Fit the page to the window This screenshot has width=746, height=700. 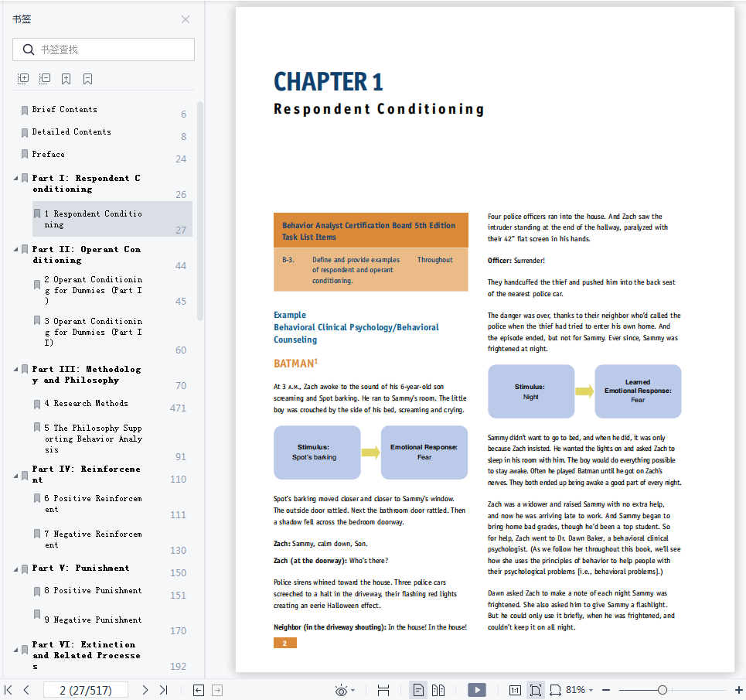pyautogui.click(x=536, y=690)
